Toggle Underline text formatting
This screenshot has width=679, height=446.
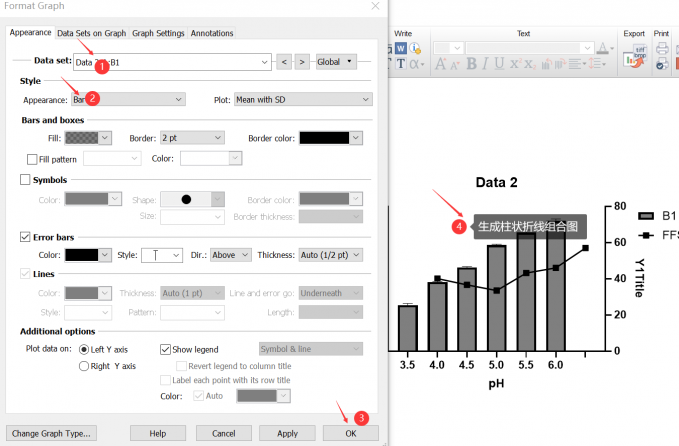point(499,64)
